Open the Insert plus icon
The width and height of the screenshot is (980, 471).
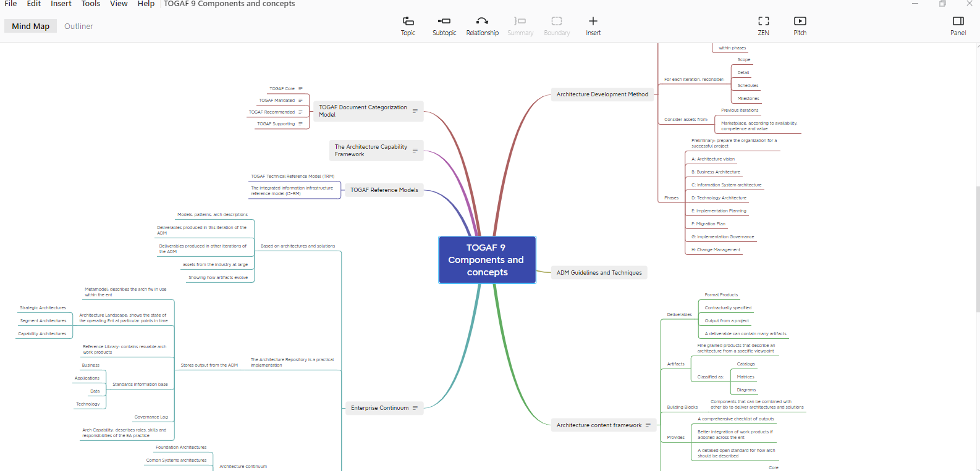tap(593, 21)
